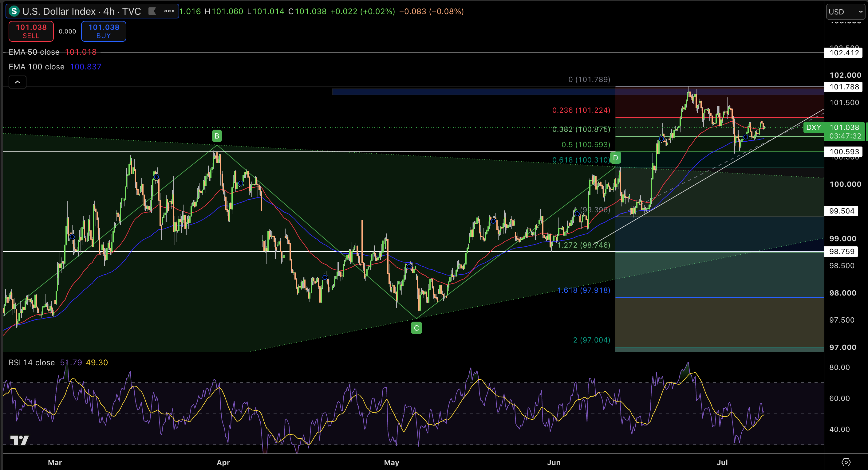Select the green D pattern point marker

click(x=616, y=158)
